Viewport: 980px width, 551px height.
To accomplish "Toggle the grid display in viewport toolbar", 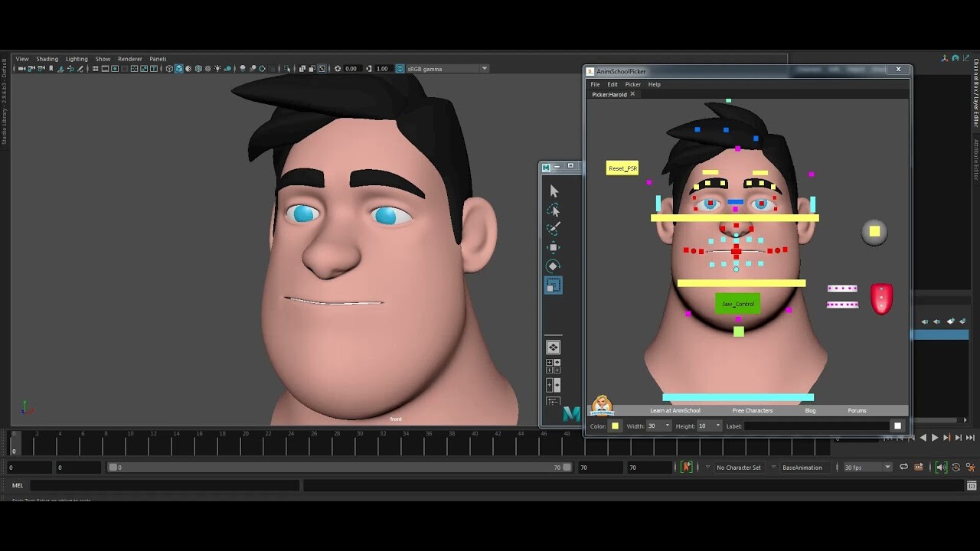I will 95,68.
